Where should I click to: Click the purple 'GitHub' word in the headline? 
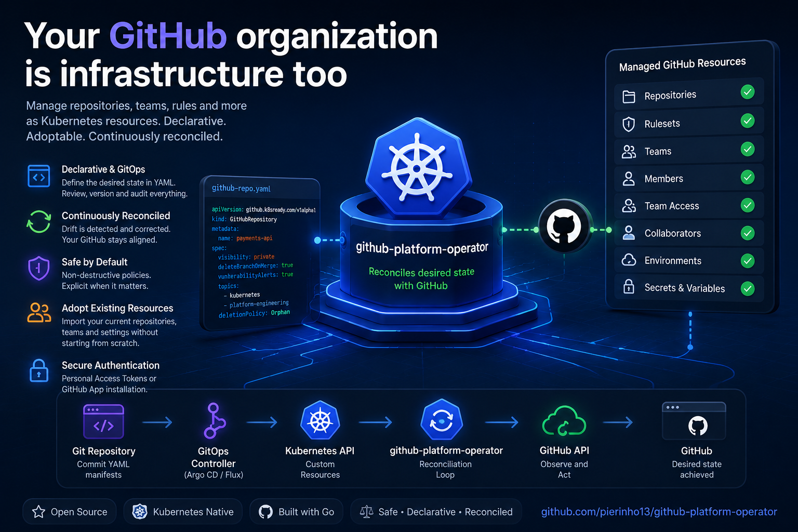(x=168, y=36)
